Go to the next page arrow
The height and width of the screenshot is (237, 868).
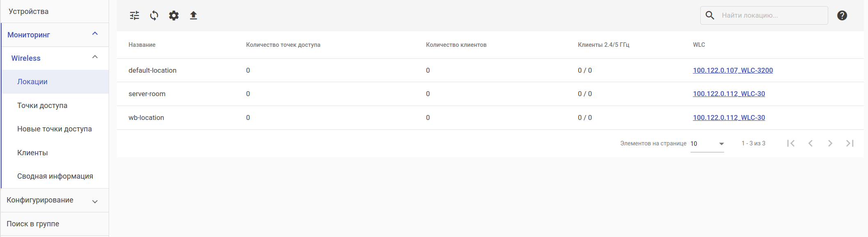click(830, 143)
